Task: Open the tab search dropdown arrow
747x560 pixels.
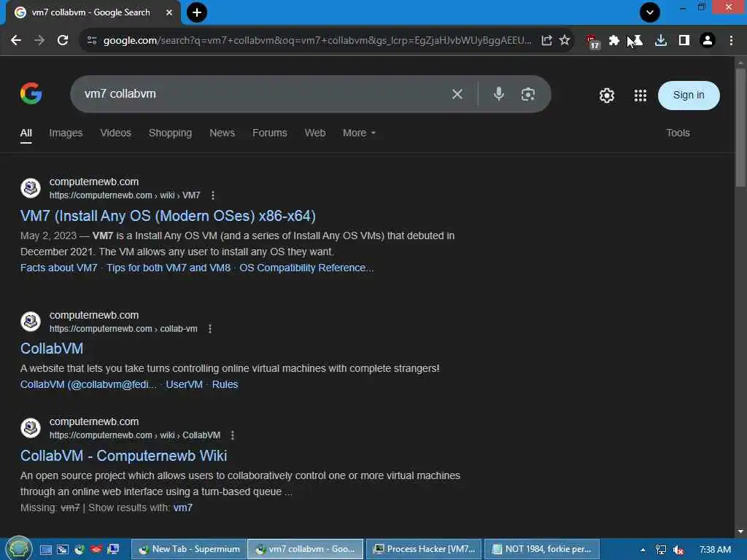Action: click(650, 12)
